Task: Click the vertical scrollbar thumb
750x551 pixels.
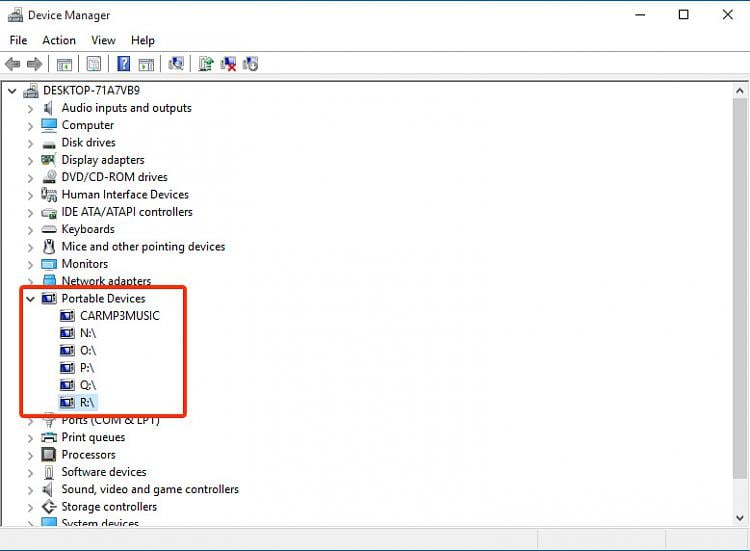Action: click(739, 288)
